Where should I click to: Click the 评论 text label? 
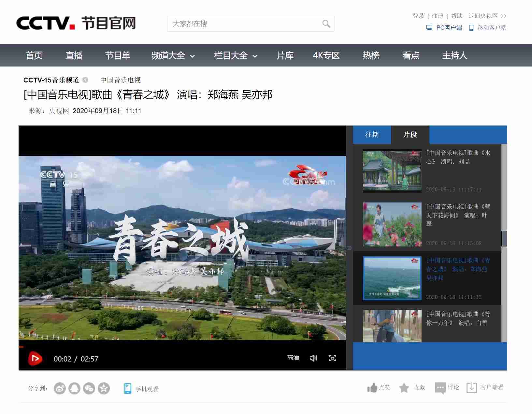(453, 387)
